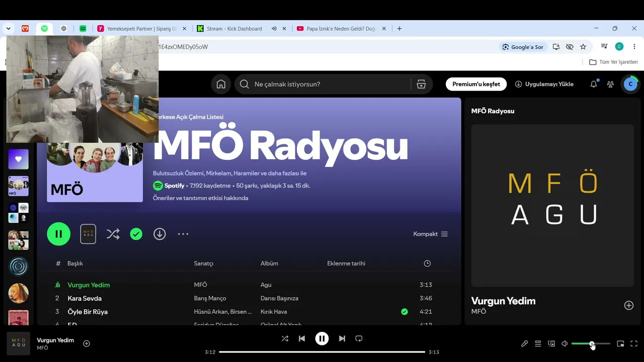Screen dimensions: 644x362
Task: Open a new browser tab
Action: 399,29
